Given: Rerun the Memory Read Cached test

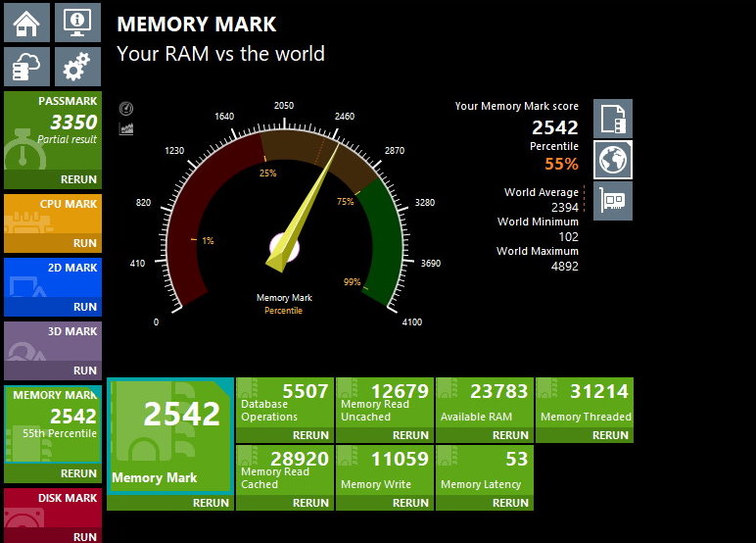Looking at the screenshot, I should (x=285, y=503).
